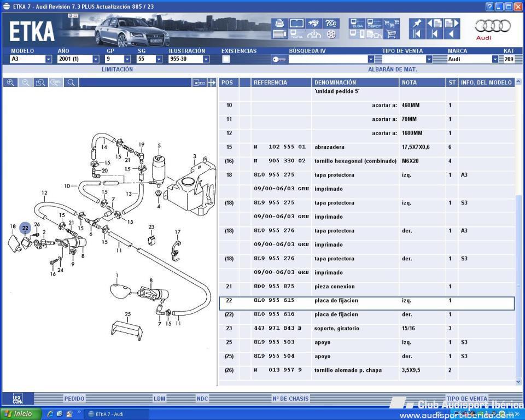Click the Internet Explorer quick launch icon
This screenshot has height=420, width=525.
[x=50, y=414]
